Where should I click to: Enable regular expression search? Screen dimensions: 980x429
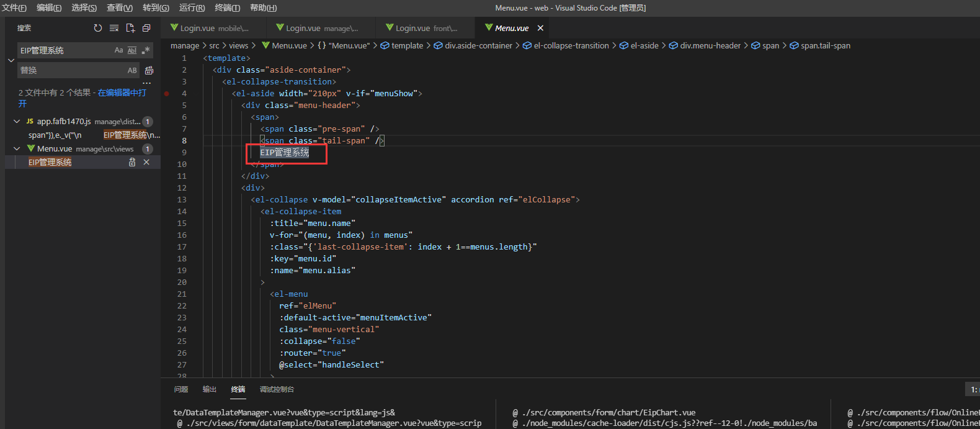pyautogui.click(x=146, y=50)
